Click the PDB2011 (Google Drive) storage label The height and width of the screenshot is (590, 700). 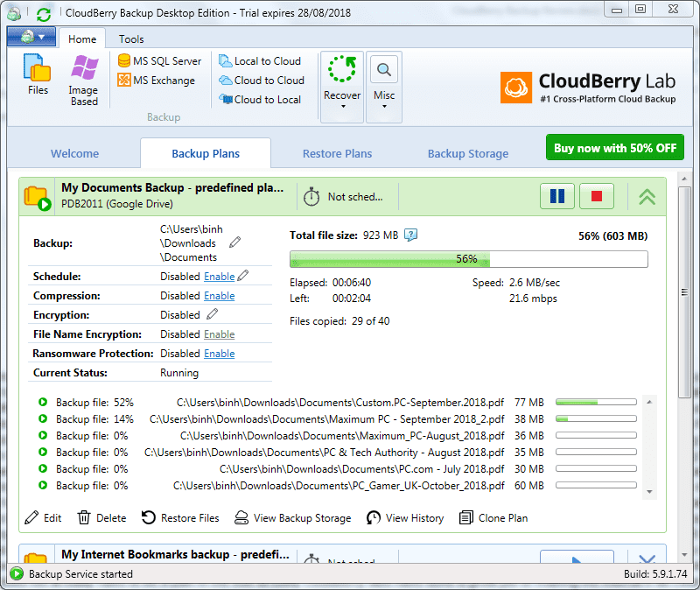click(x=117, y=204)
